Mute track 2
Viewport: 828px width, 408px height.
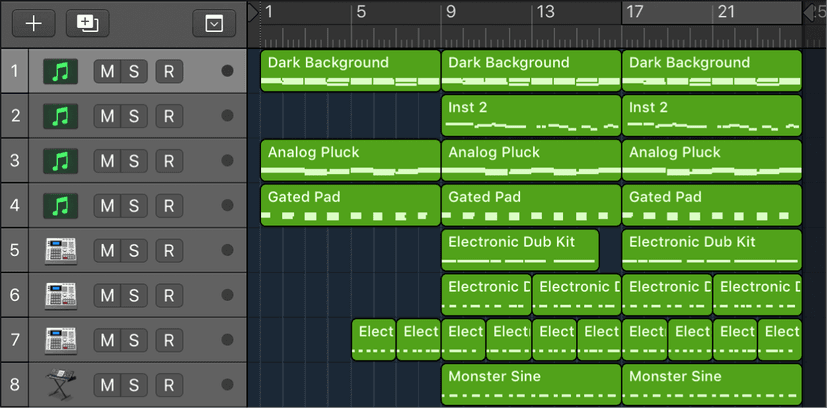coord(107,116)
